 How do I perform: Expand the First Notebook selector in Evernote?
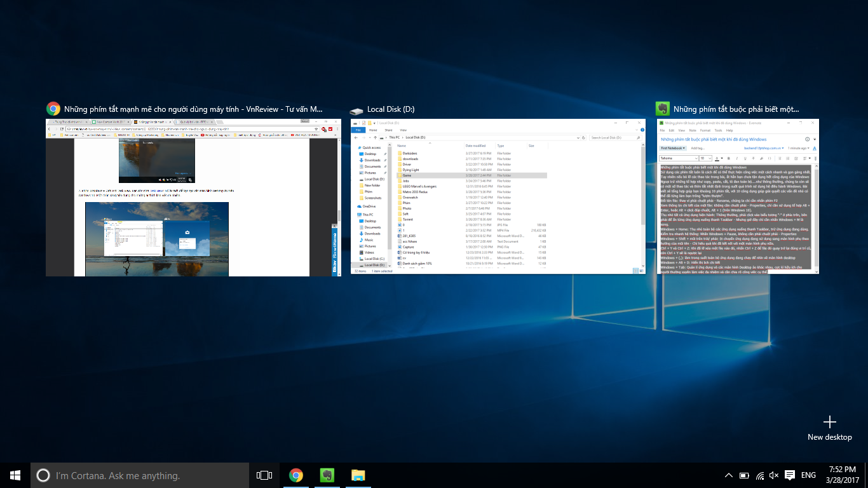(672, 148)
